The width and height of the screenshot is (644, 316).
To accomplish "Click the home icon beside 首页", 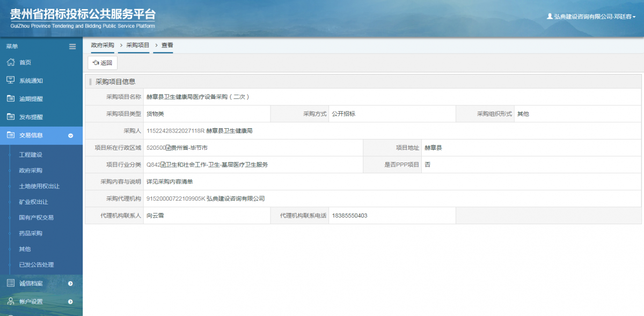I will [10, 62].
